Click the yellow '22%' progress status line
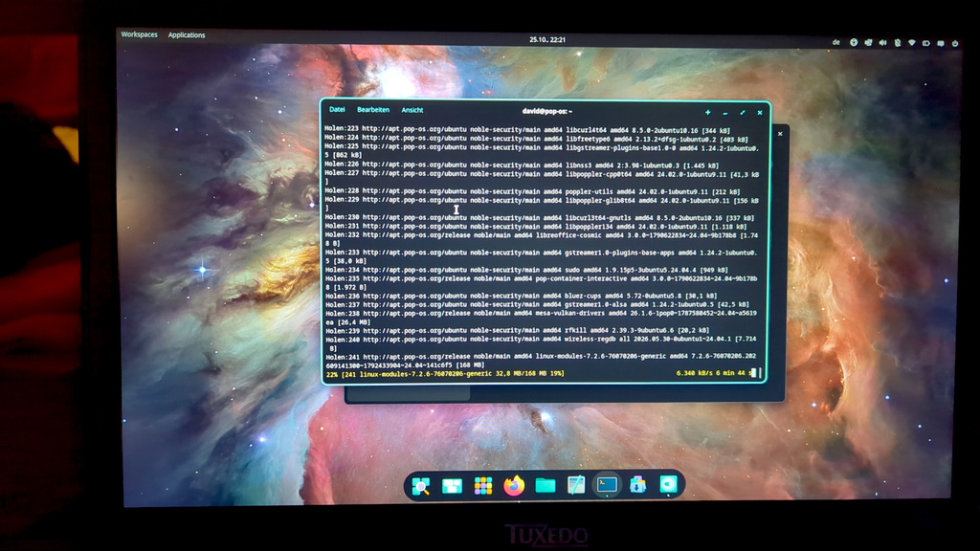Viewport: 980px width, 551px height. [445, 374]
